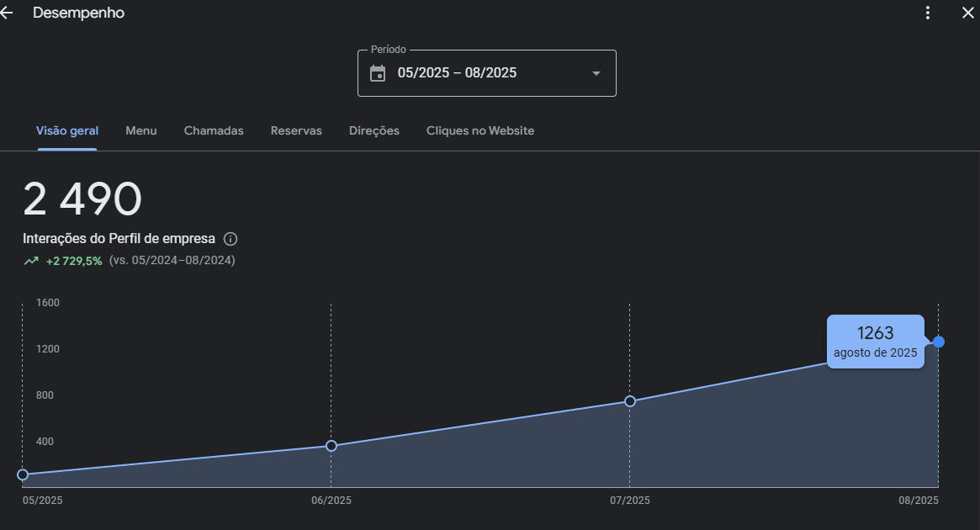Click the highlighted August 2025 data point

tap(939, 342)
